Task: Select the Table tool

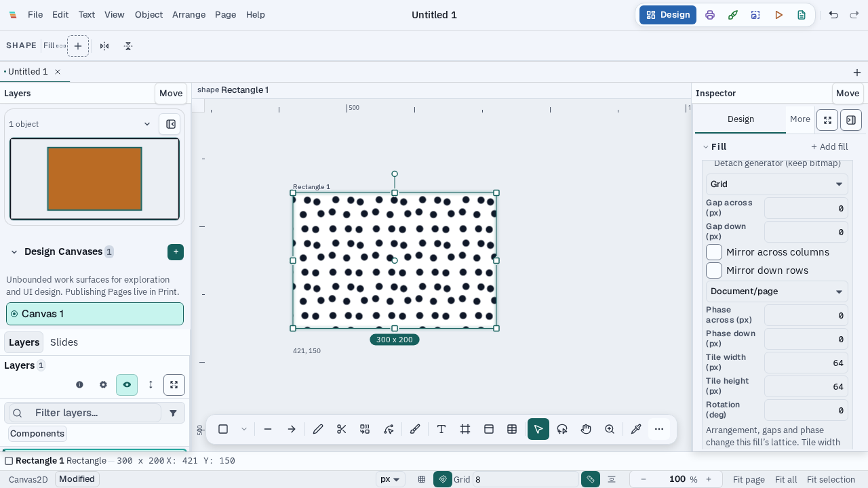Action: click(x=512, y=429)
